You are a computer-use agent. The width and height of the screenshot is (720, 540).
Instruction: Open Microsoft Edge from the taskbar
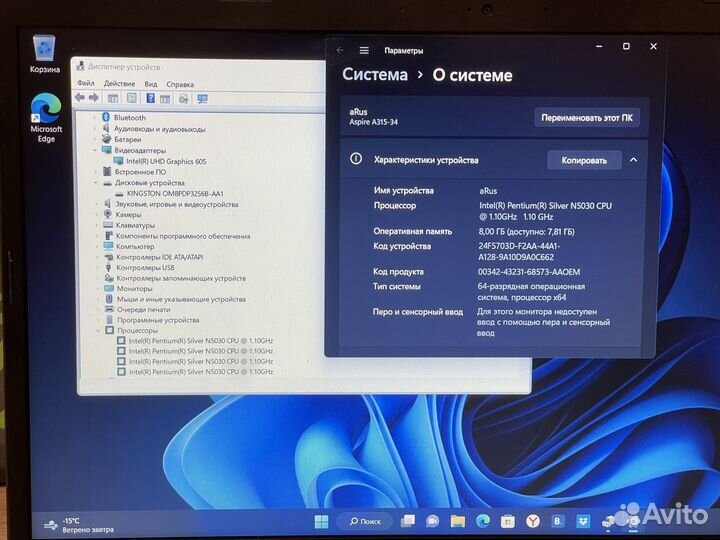click(x=483, y=521)
